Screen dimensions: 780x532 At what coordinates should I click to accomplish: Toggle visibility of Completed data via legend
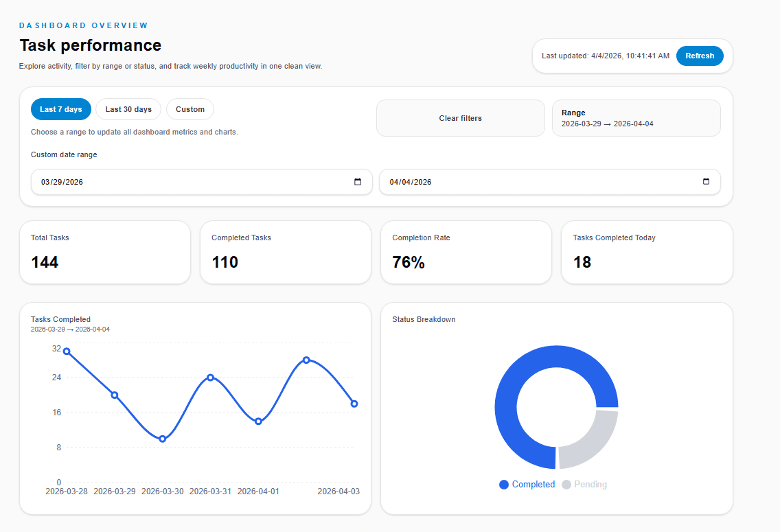click(x=527, y=485)
